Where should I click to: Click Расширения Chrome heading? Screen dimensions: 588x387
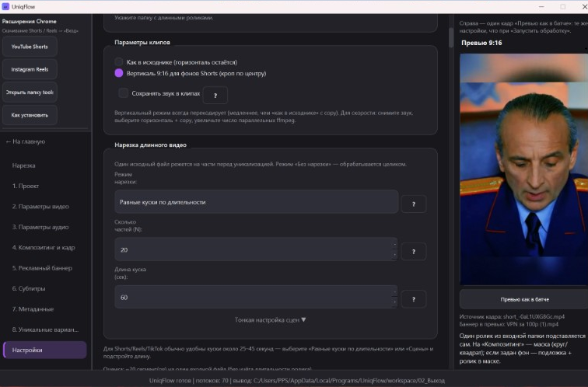pyautogui.click(x=30, y=21)
